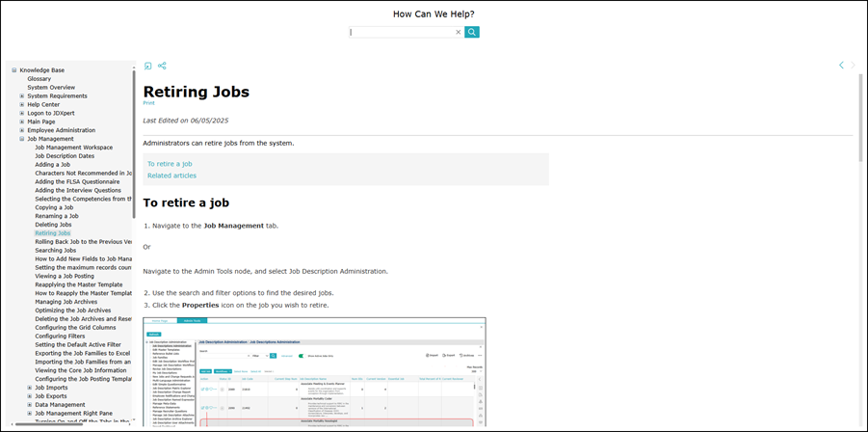Expand the Data Management node
Image resolution: width=868 pixels, height=432 pixels.
coord(30,405)
